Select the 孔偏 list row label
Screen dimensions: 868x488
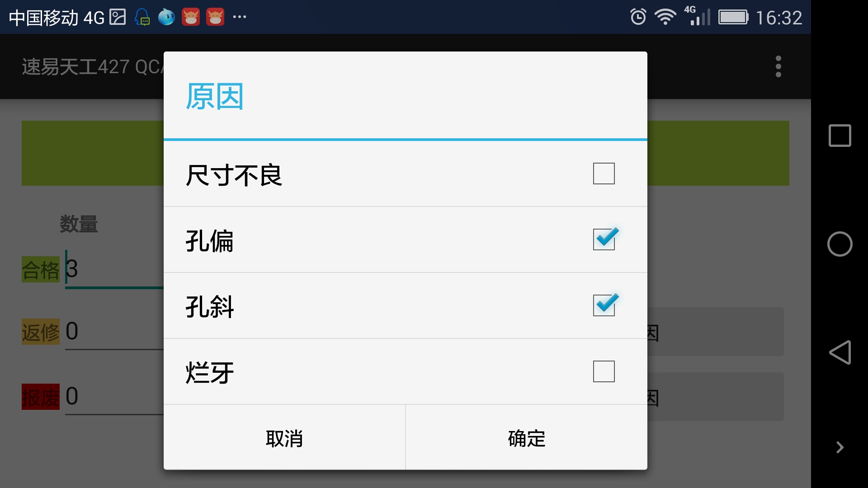click(x=209, y=240)
